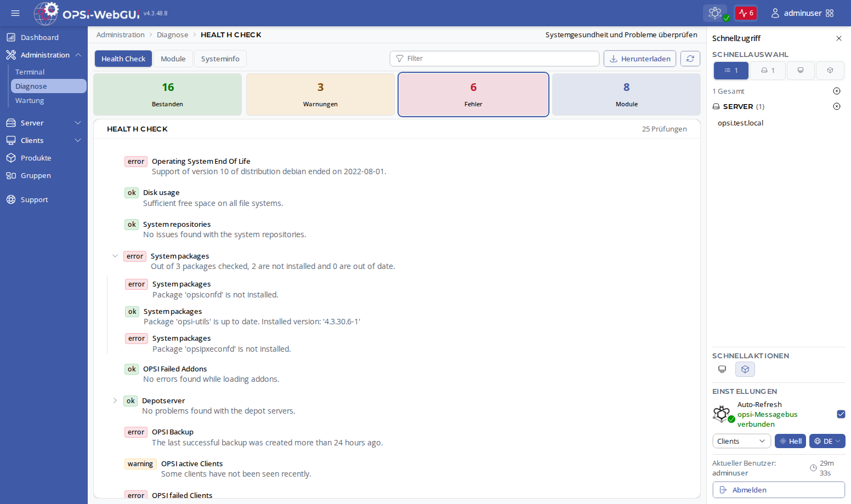Viewport: 851px width, 504px height.
Task: Click the 'OPSI Failed Addons' check title
Action: (175, 369)
